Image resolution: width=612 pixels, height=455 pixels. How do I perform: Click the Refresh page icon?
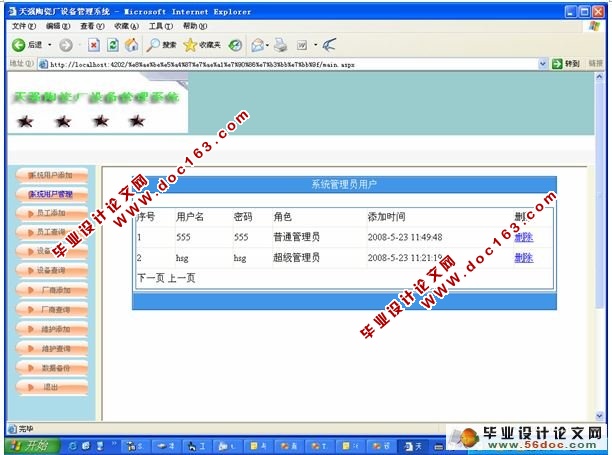(113, 45)
